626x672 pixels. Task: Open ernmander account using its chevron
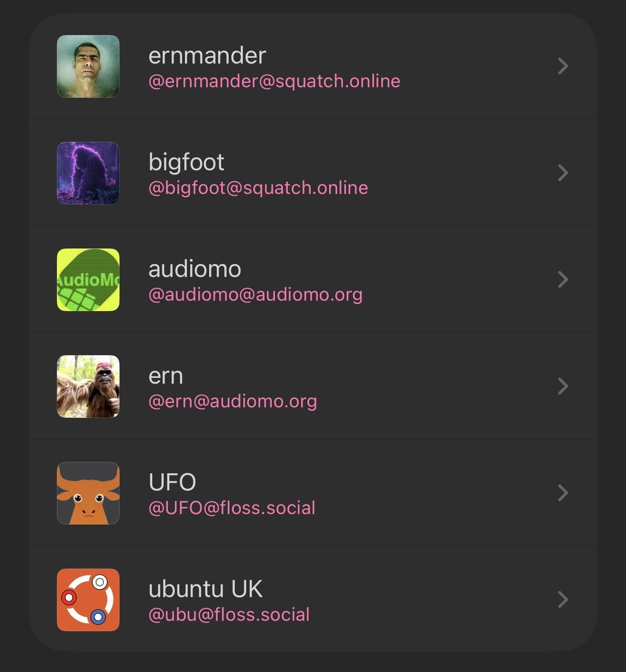(x=563, y=66)
